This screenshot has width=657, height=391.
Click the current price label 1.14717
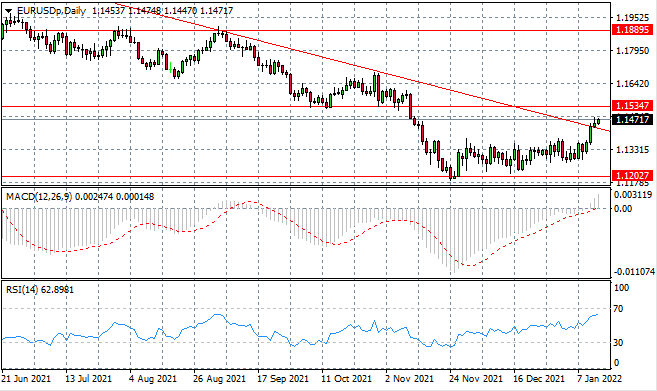point(632,120)
